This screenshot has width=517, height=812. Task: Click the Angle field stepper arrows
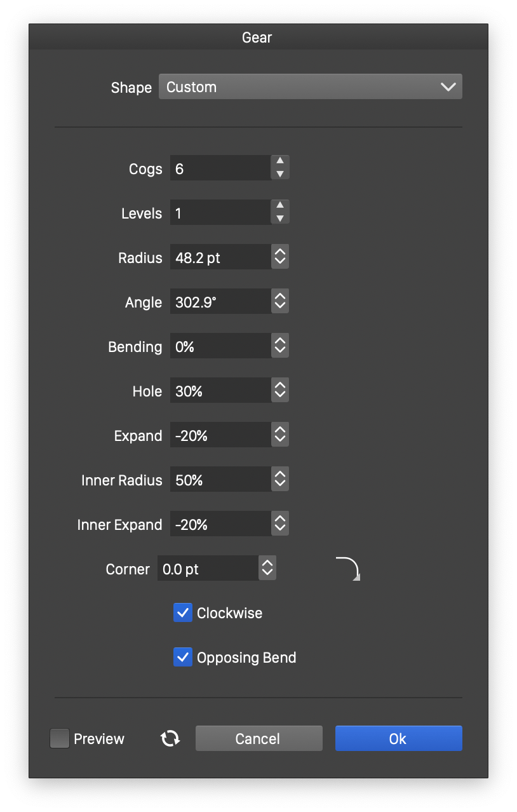280,302
